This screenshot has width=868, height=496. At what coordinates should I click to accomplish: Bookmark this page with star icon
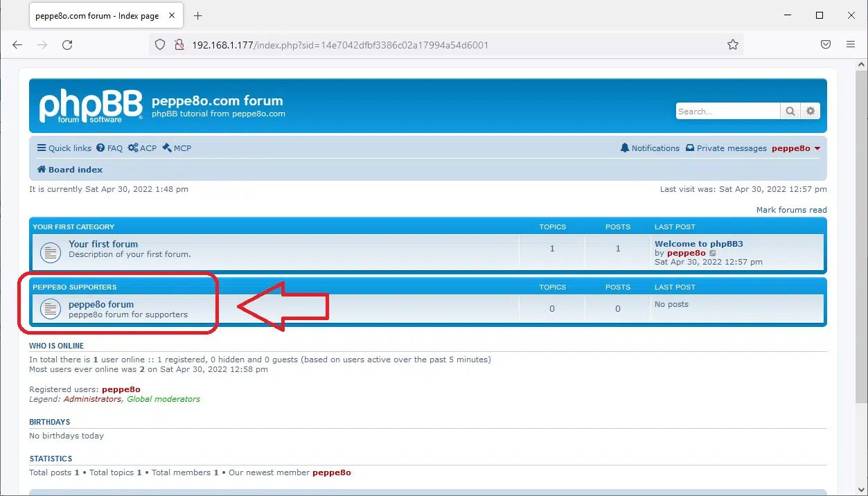tap(732, 45)
